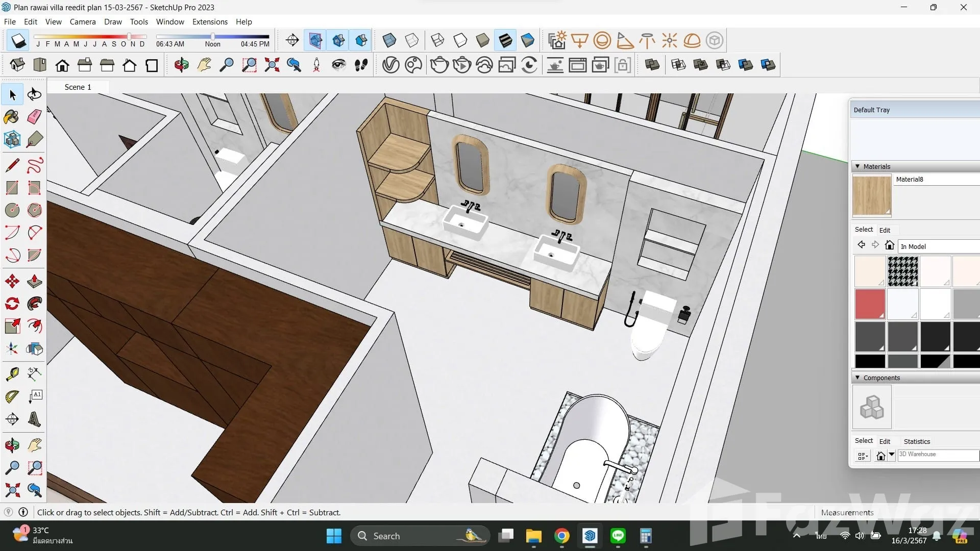Open the Statistics tab in Components
Viewport: 980px width, 551px height.
point(917,441)
